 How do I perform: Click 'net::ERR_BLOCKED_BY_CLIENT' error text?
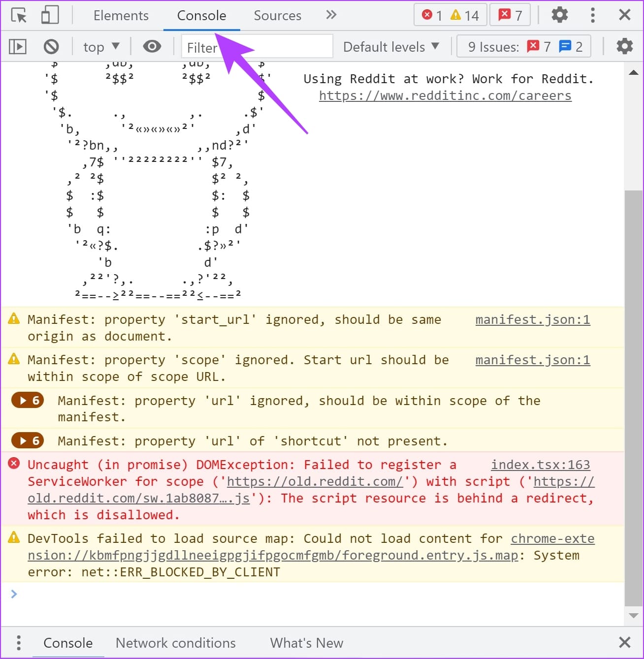[x=181, y=572]
